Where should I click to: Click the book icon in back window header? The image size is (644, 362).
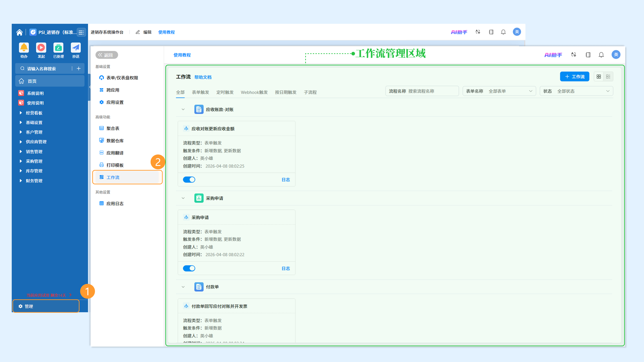tap(491, 32)
